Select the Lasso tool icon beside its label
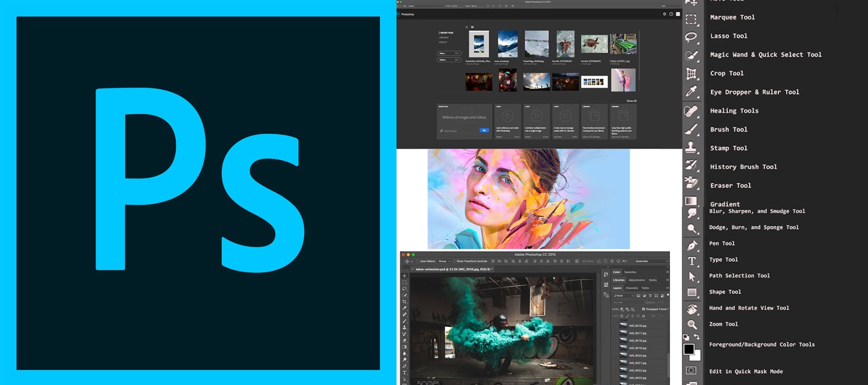The width and height of the screenshot is (868, 385). 691,37
